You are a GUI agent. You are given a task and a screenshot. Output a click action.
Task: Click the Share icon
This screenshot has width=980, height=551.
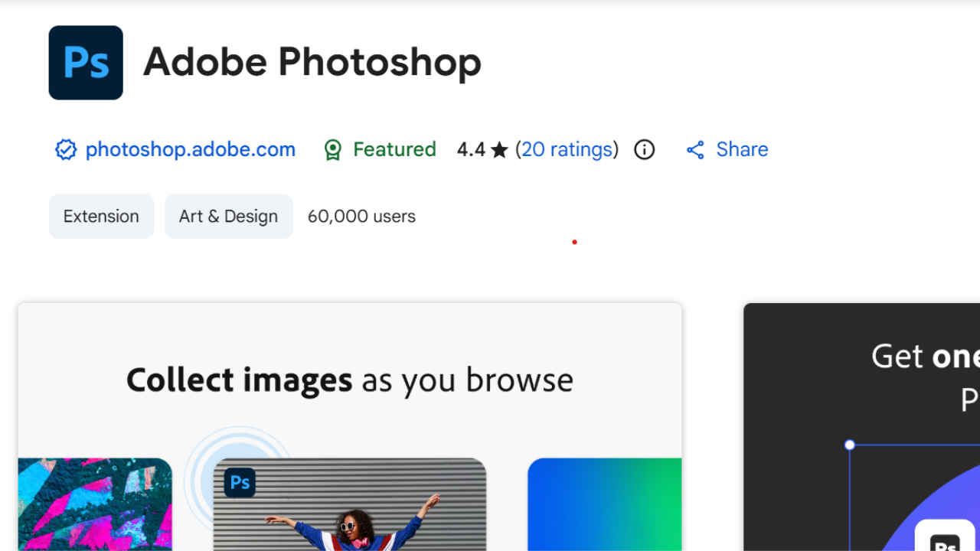(x=695, y=149)
